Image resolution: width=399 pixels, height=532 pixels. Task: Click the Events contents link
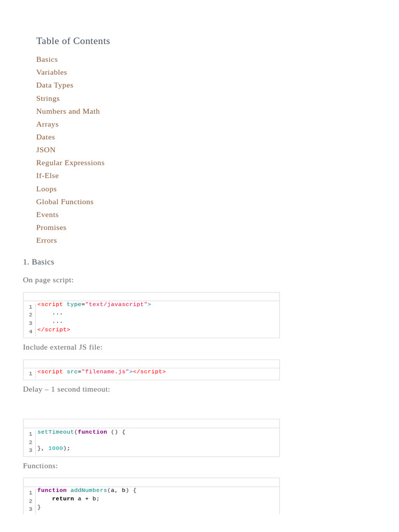coord(47,215)
